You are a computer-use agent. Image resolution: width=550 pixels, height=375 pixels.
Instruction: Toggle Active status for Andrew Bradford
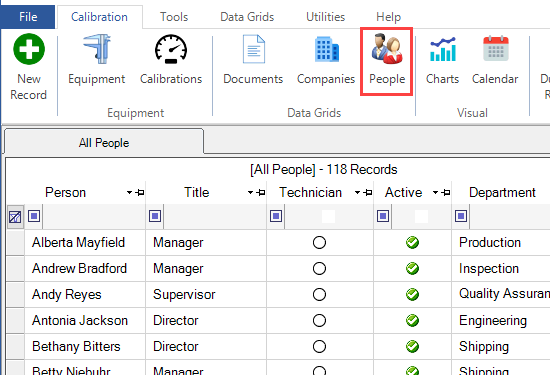click(412, 268)
